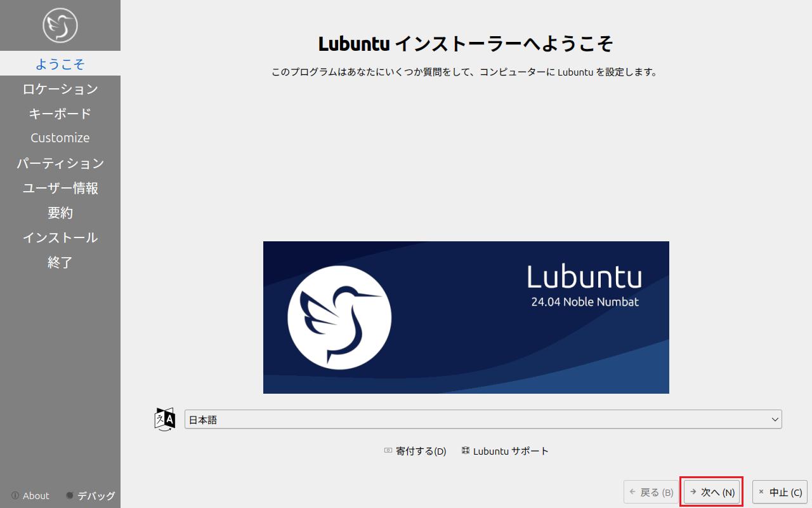
Task: Click the Lubuntu インストーラーへようこそ heading
Action: [466, 44]
